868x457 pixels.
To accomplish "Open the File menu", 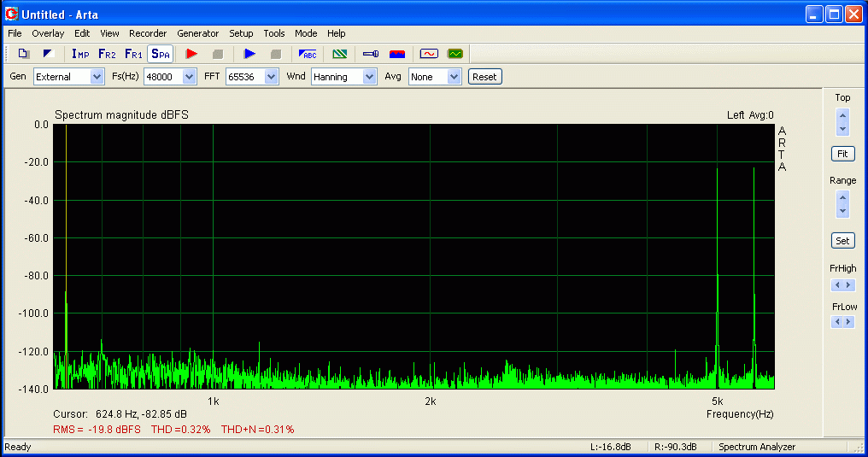I will (15, 33).
